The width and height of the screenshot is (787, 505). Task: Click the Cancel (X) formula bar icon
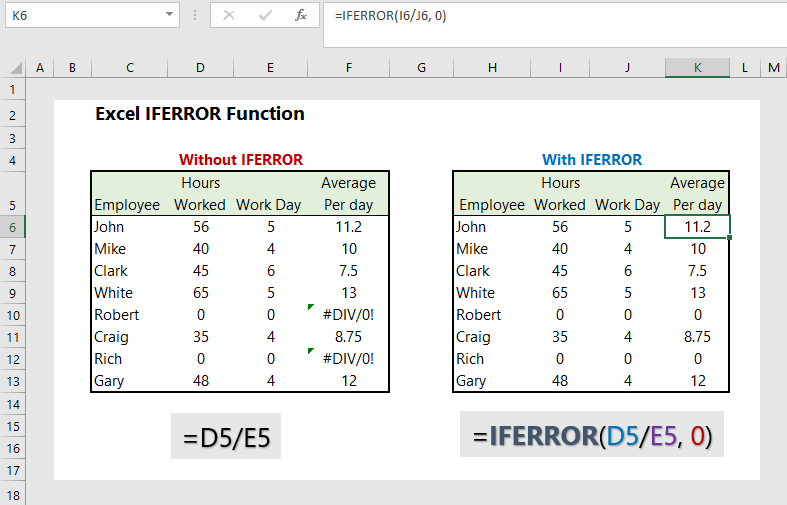(229, 16)
